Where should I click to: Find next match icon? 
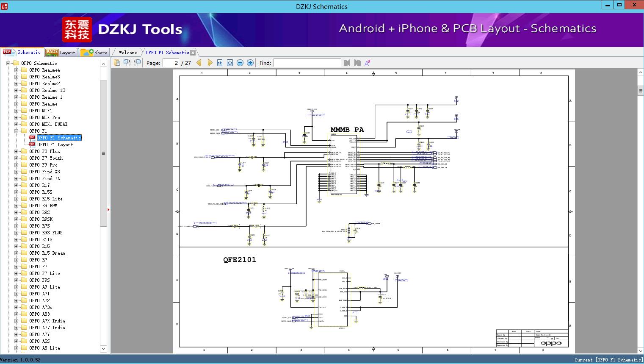pyautogui.click(x=357, y=63)
